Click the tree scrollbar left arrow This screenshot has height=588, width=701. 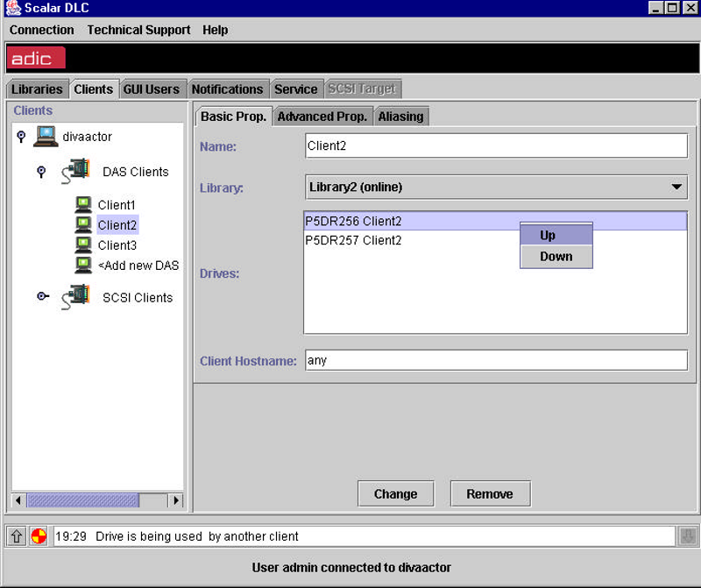[18, 499]
